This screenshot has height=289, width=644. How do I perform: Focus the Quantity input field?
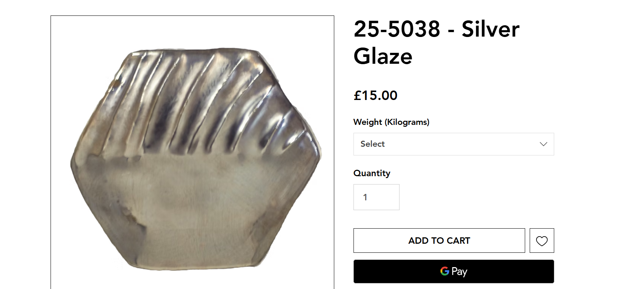[376, 197]
